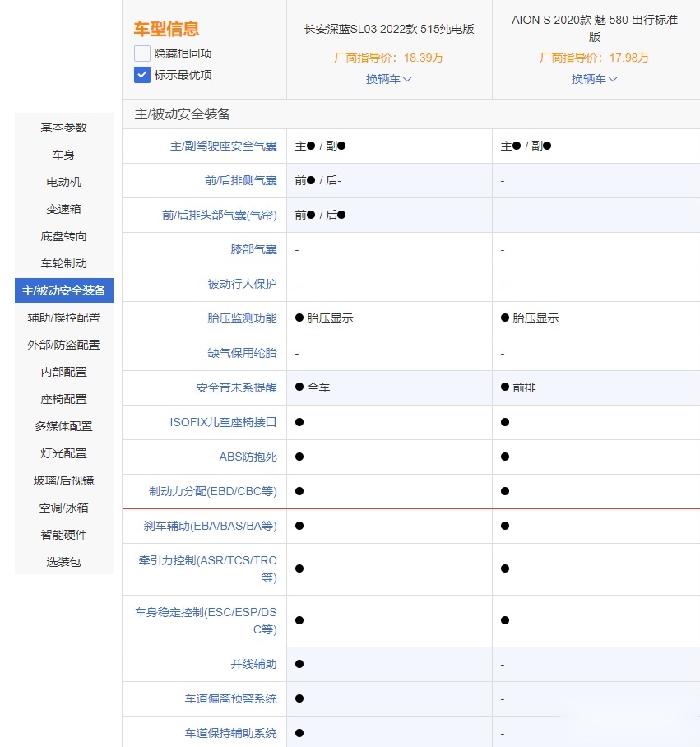Screen dimensions: 700x747
Task: Go to 辅助/操控配置 section
Action: [64, 318]
